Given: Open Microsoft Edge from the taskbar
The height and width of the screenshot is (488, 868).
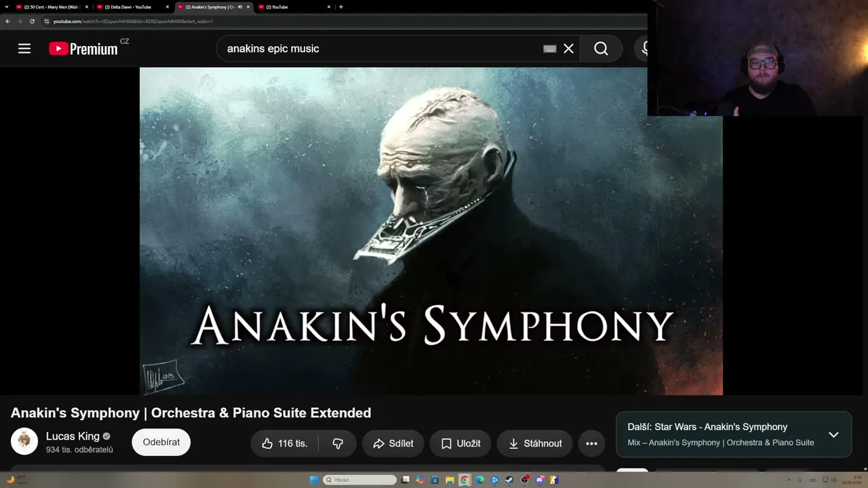Looking at the screenshot, I should pos(479,480).
